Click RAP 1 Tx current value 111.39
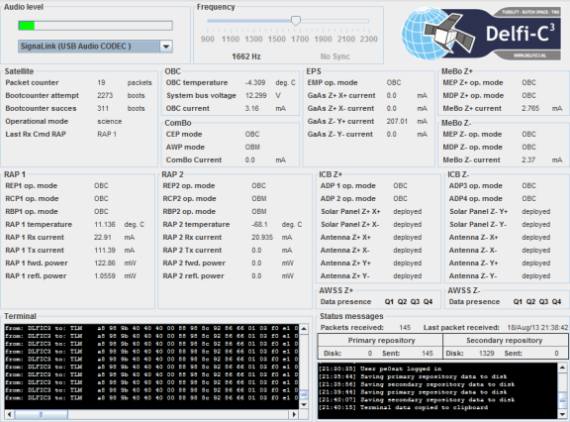 tap(105, 250)
